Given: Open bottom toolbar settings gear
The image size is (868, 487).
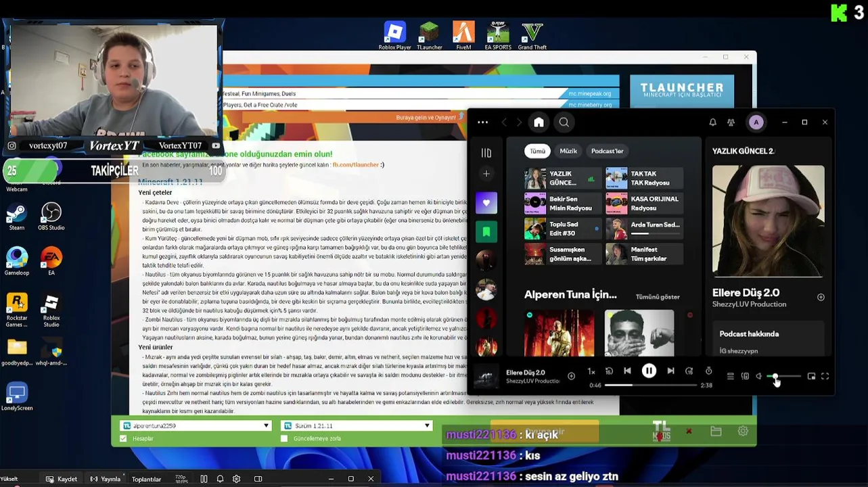Looking at the screenshot, I should 236,479.
